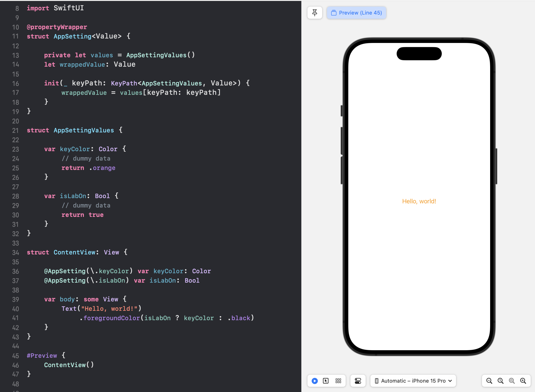Screen dimensions: 535x392
Task: Zoom preview to 100 percent
Action: pyautogui.click(x=500, y=381)
